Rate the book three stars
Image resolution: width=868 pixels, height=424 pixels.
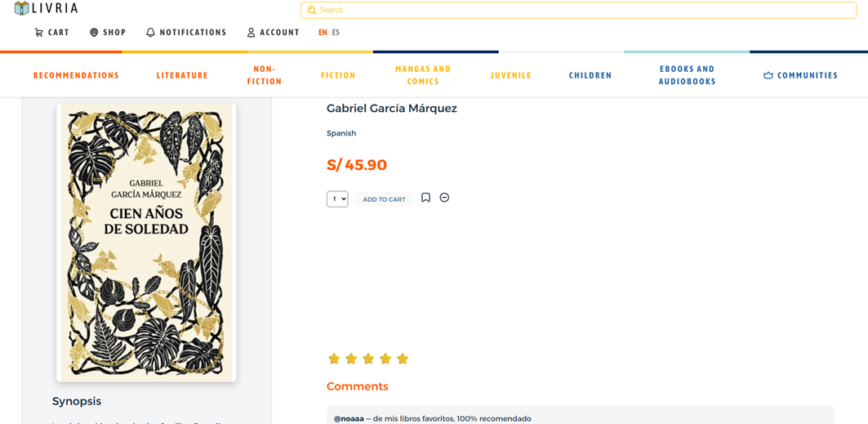(368, 359)
